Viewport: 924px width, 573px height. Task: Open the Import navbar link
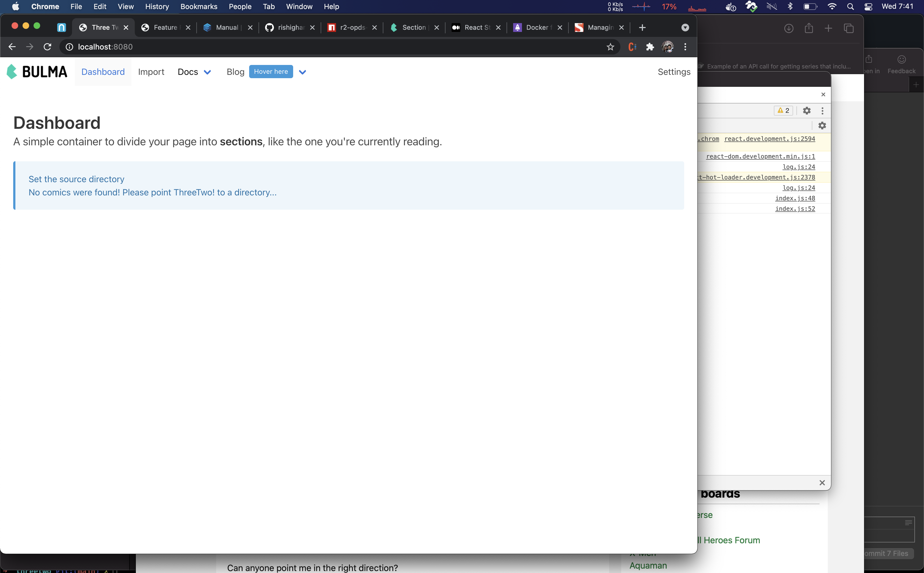(151, 72)
